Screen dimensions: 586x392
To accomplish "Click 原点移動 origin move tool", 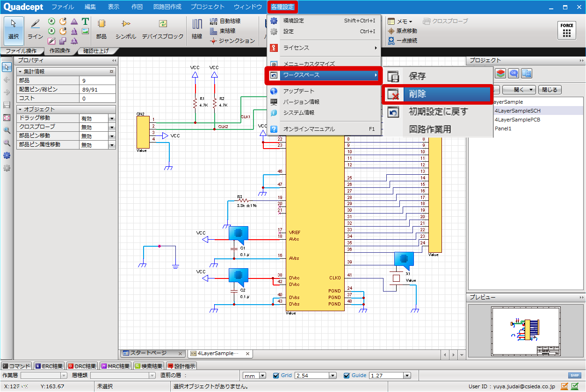I will (402, 31).
